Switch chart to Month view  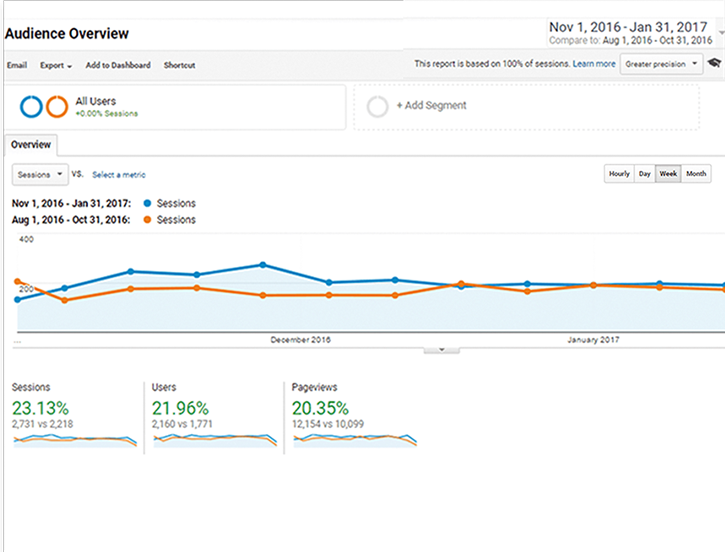696,174
